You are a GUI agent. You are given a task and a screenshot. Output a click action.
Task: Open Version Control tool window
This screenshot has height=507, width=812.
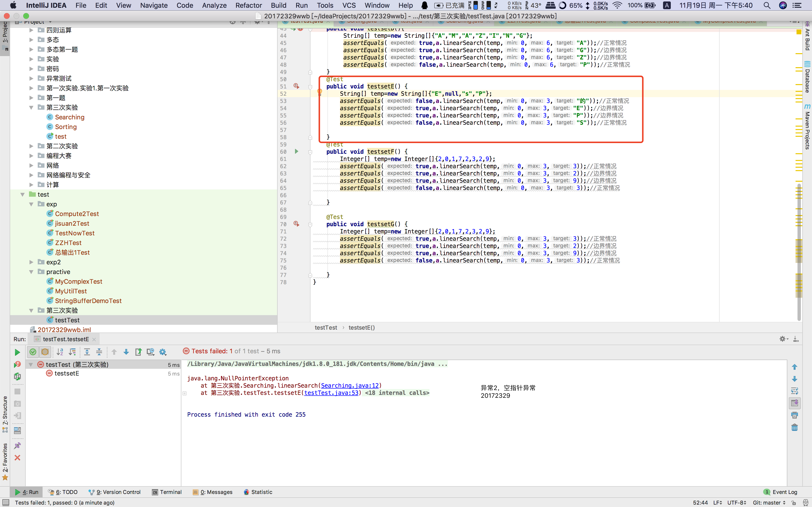click(x=115, y=492)
